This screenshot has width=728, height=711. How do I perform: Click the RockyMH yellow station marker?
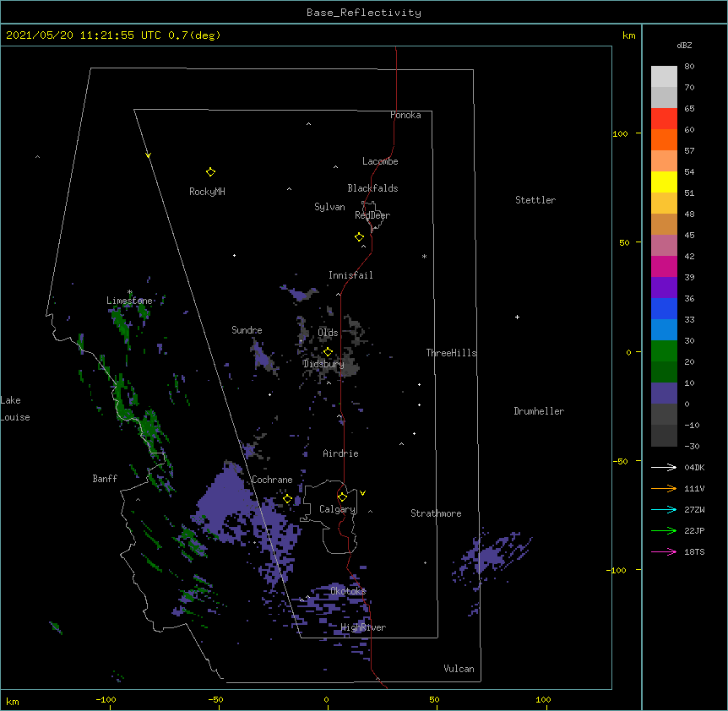click(x=210, y=171)
